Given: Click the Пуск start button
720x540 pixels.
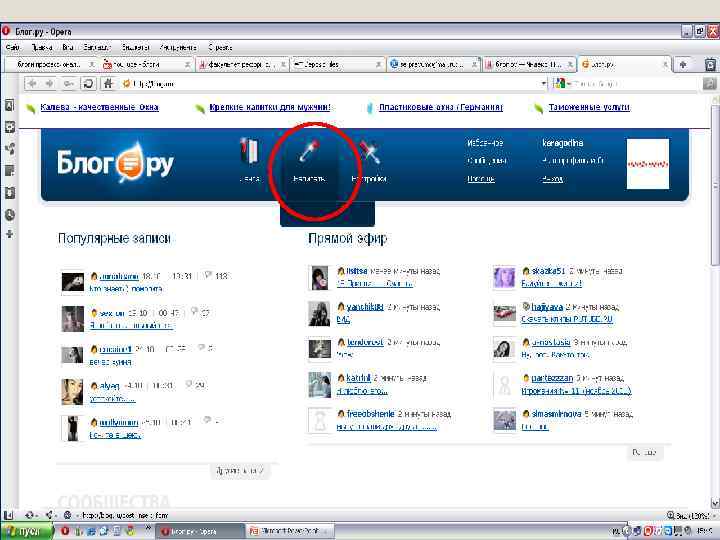Looking at the screenshot, I should click(x=26, y=531).
